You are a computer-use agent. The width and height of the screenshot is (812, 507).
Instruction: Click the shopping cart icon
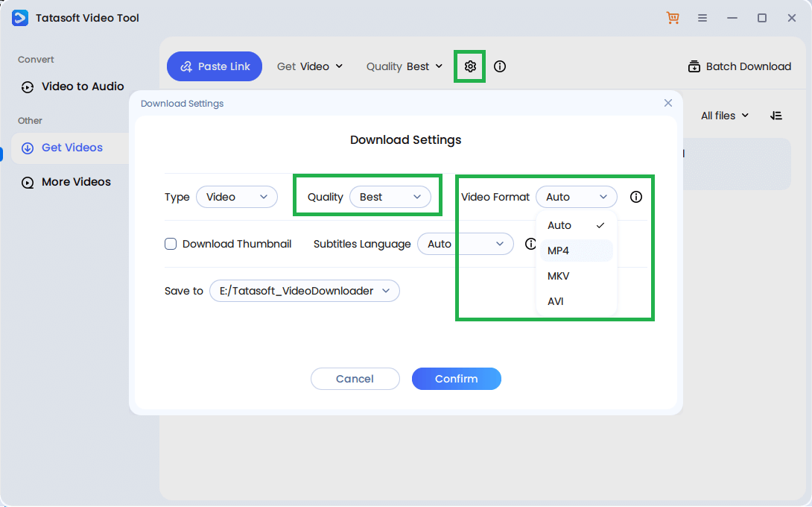tap(673, 18)
